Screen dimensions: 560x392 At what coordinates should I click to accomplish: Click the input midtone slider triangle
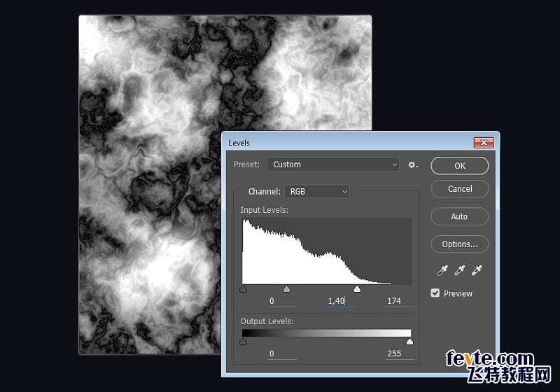286,288
